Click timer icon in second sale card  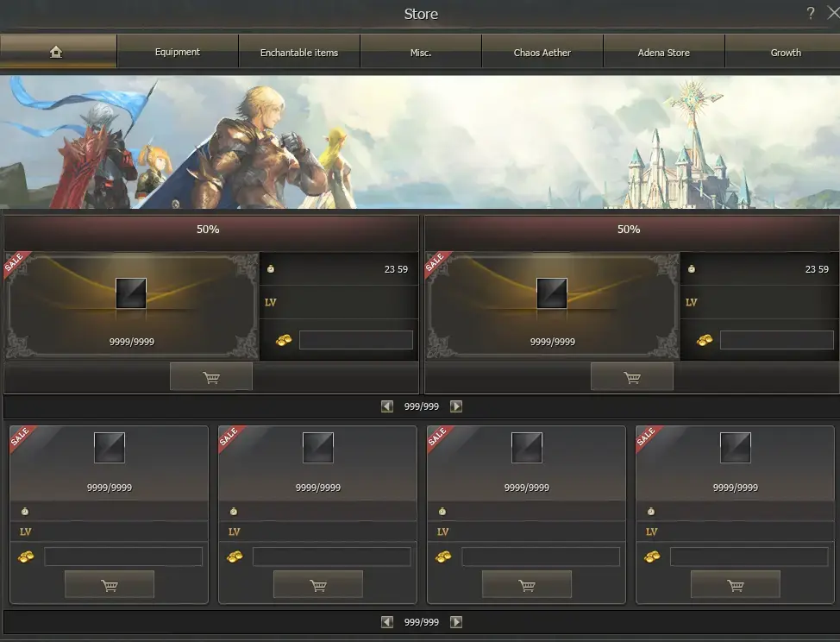(234, 511)
